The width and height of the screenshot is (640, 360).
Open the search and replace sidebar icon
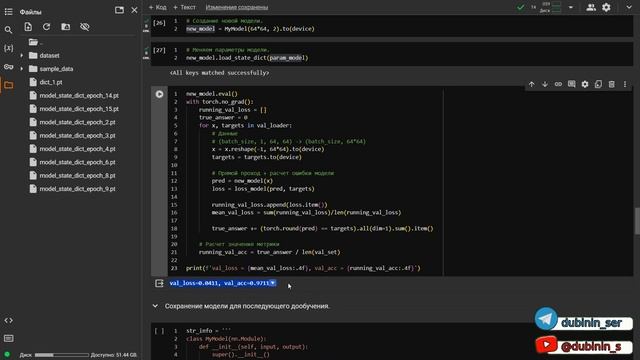pyautogui.click(x=8, y=30)
